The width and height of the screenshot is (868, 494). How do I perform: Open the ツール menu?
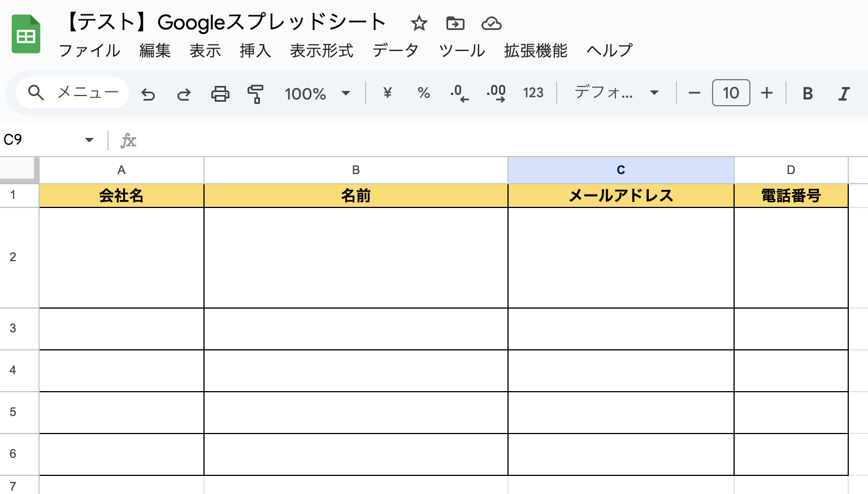point(462,51)
